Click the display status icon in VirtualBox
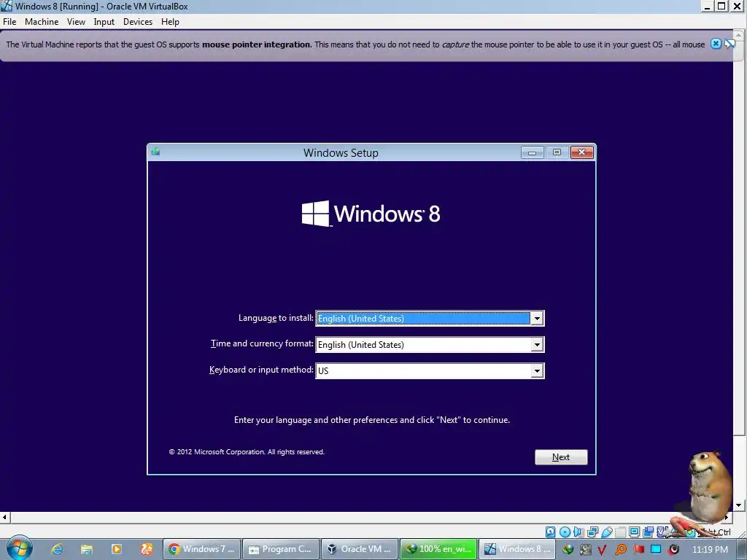747x560 pixels. tap(635, 532)
